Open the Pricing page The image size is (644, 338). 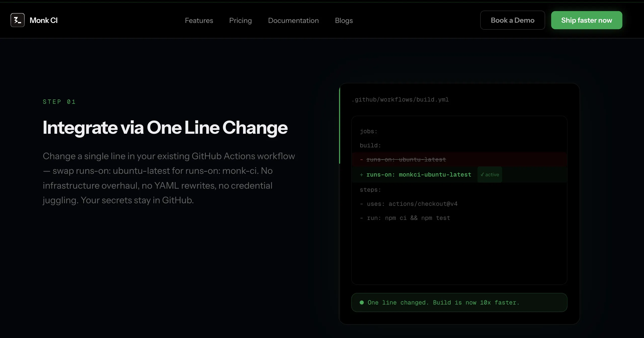coord(240,20)
